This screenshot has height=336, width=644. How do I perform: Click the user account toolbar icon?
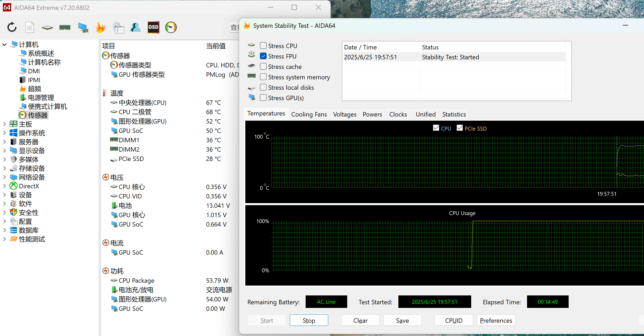click(x=136, y=27)
